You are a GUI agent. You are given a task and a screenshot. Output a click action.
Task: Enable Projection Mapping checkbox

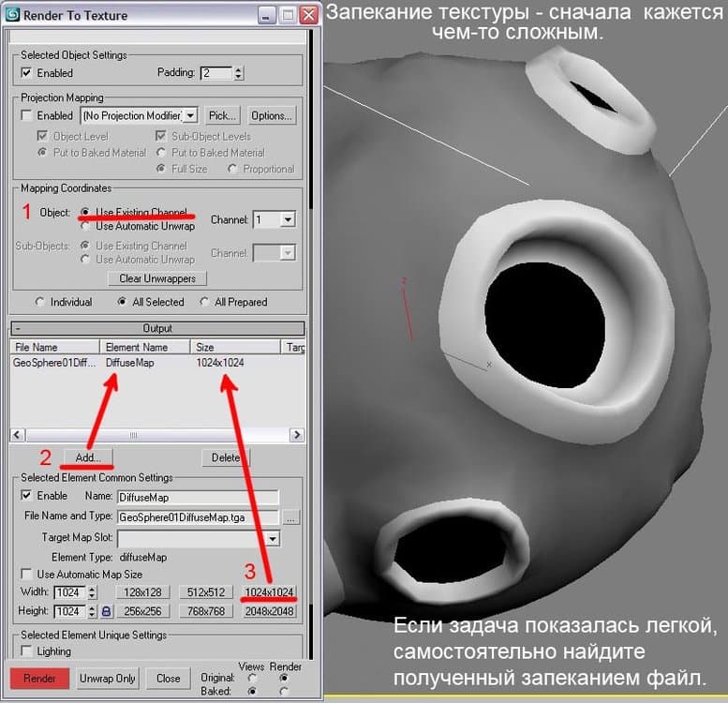tap(26, 116)
